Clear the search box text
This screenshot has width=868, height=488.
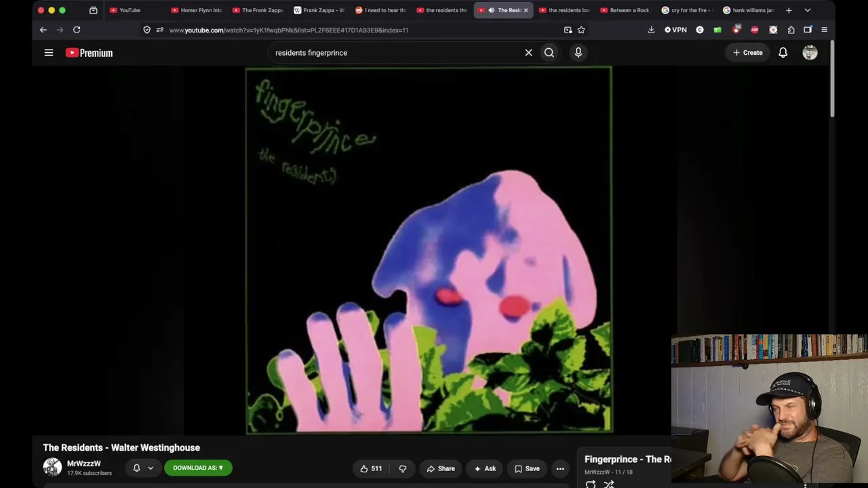tap(529, 53)
